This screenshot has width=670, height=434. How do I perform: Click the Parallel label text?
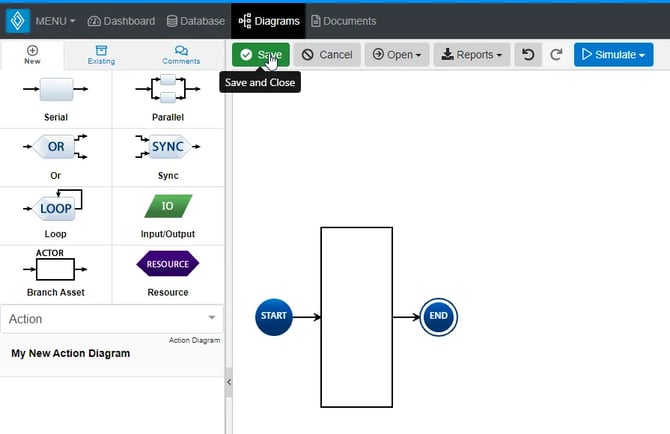[168, 117]
